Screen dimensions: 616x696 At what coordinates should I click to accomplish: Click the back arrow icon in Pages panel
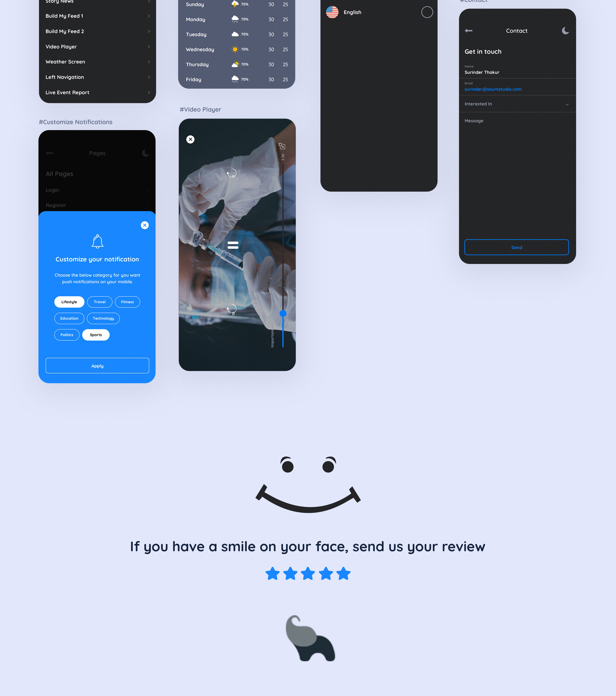pyautogui.click(x=49, y=153)
